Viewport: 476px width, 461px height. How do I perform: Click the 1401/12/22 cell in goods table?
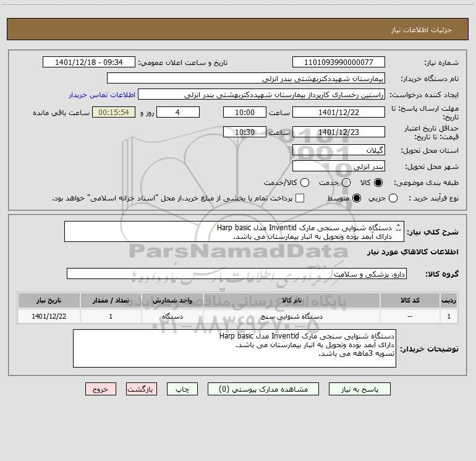click(x=49, y=316)
